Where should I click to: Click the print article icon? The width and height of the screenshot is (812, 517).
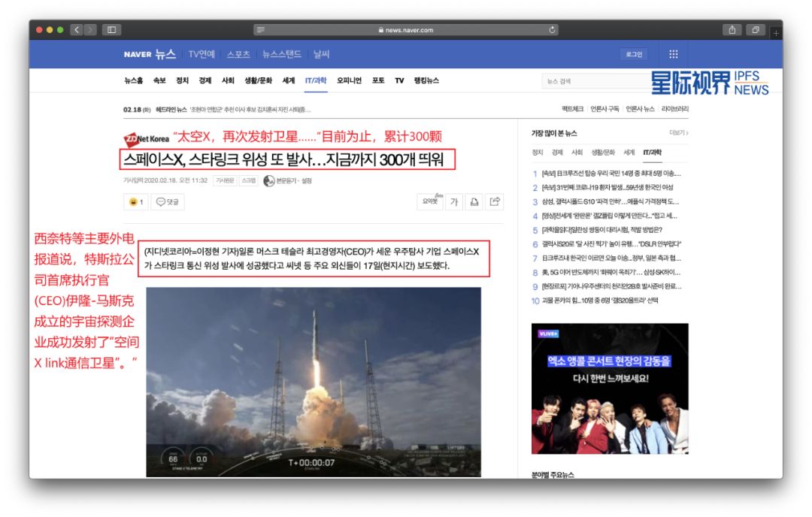474,202
